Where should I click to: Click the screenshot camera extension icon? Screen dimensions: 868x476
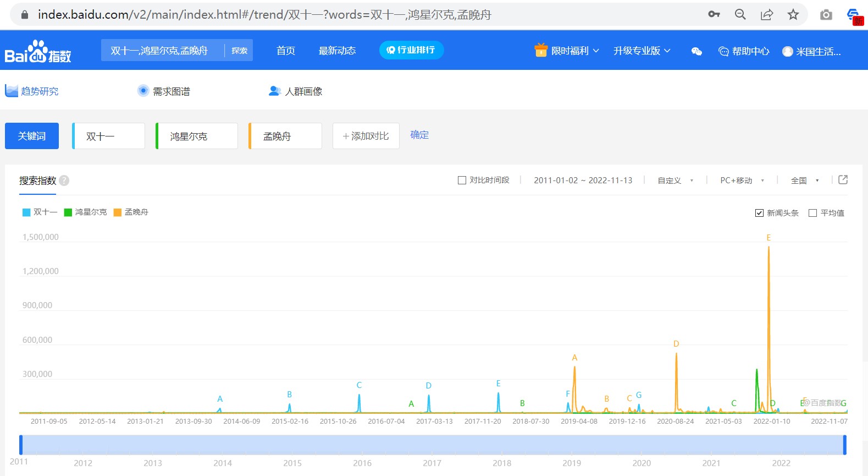[x=826, y=15]
